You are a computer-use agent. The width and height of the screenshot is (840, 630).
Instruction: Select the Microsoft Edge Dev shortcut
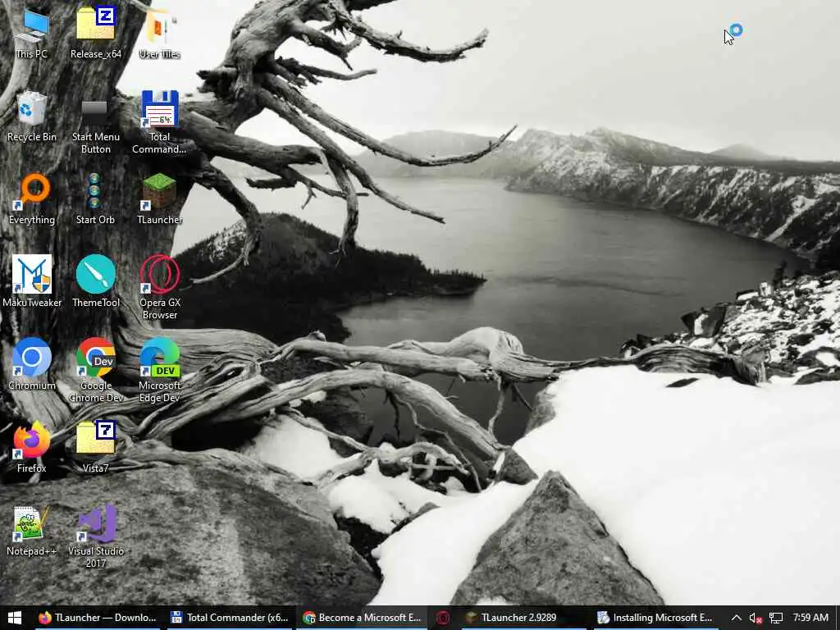(x=160, y=371)
